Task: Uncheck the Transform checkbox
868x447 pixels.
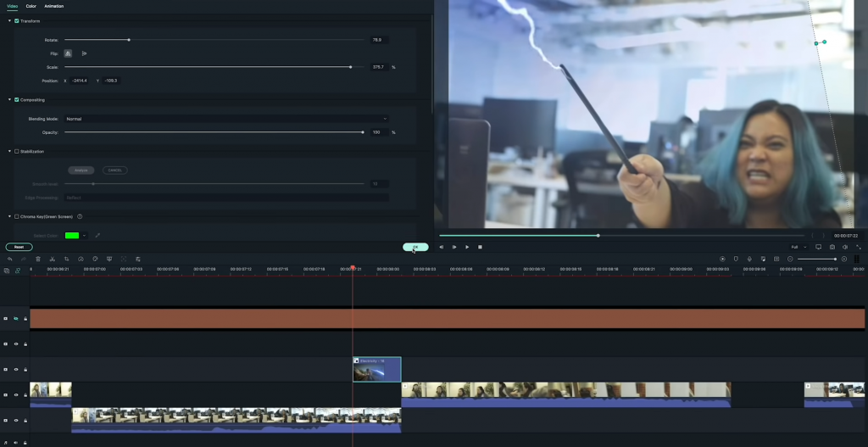Action: pos(17,20)
